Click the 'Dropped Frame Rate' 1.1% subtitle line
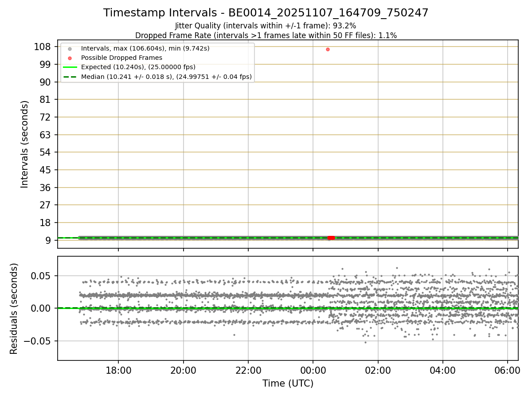Image resolution: width=532 pixels, height=399 pixels. tap(266, 35)
